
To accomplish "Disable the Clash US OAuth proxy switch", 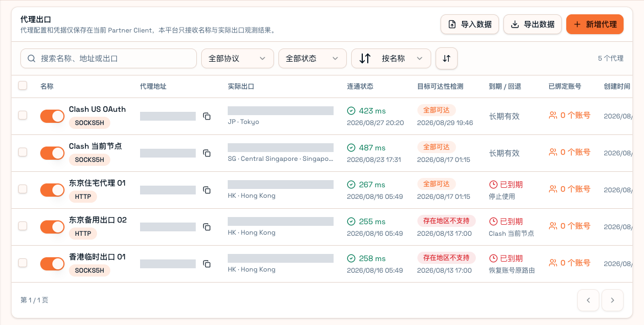I will coord(52,116).
